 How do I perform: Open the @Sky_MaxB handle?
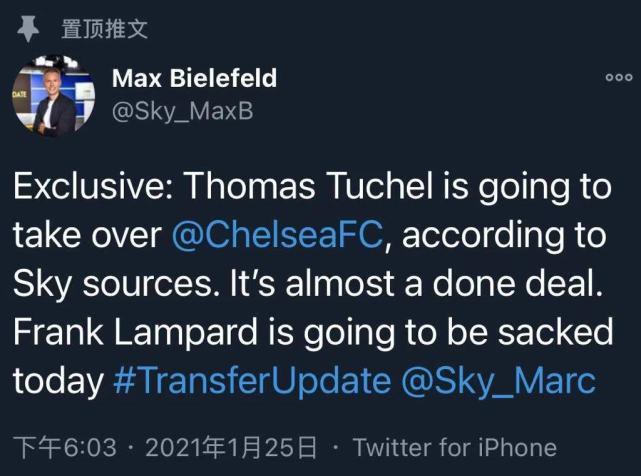tap(182, 111)
